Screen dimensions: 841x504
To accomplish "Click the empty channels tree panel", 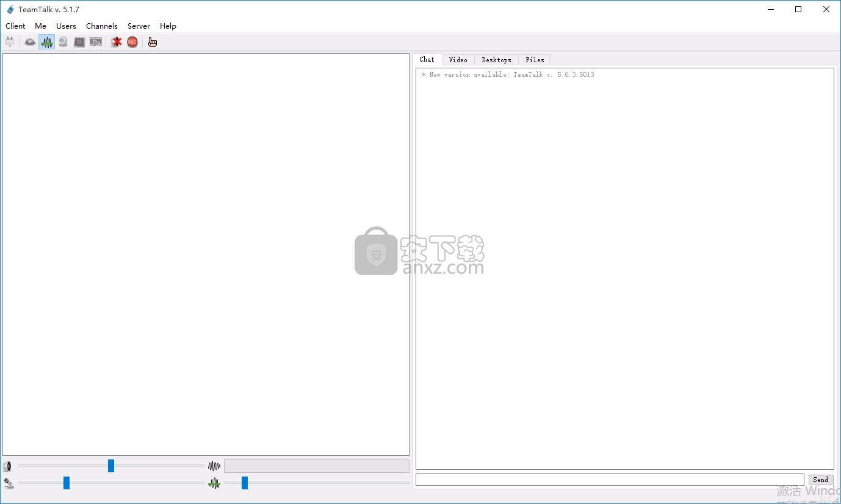I will click(x=206, y=254).
